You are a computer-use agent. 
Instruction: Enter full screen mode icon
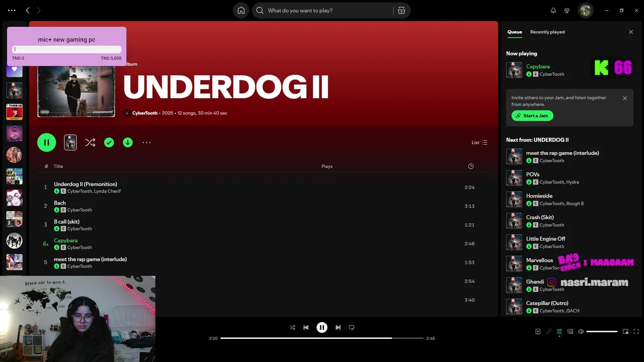tap(636, 332)
